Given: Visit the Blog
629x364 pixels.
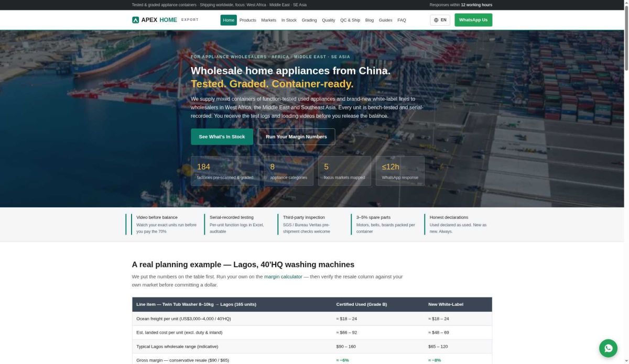Looking at the screenshot, I should tap(370, 20).
